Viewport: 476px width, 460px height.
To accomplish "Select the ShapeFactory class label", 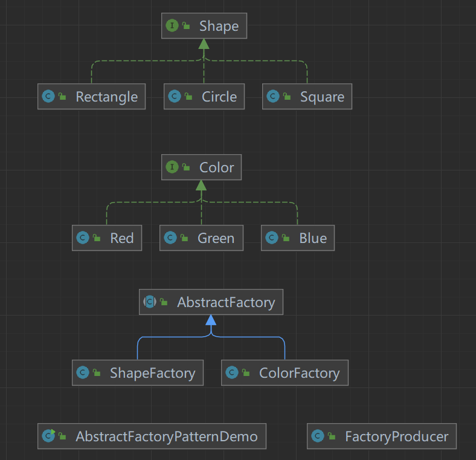I will pyautogui.click(x=152, y=373).
